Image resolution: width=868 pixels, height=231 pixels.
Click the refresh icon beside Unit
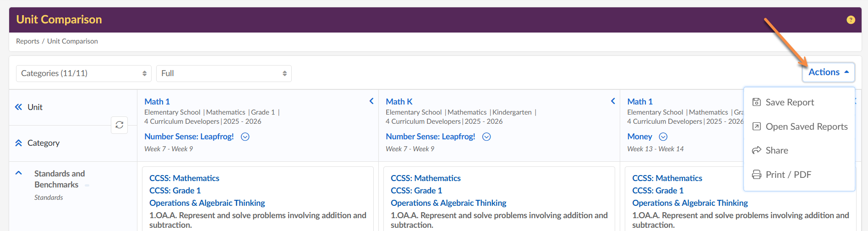pyautogui.click(x=119, y=125)
